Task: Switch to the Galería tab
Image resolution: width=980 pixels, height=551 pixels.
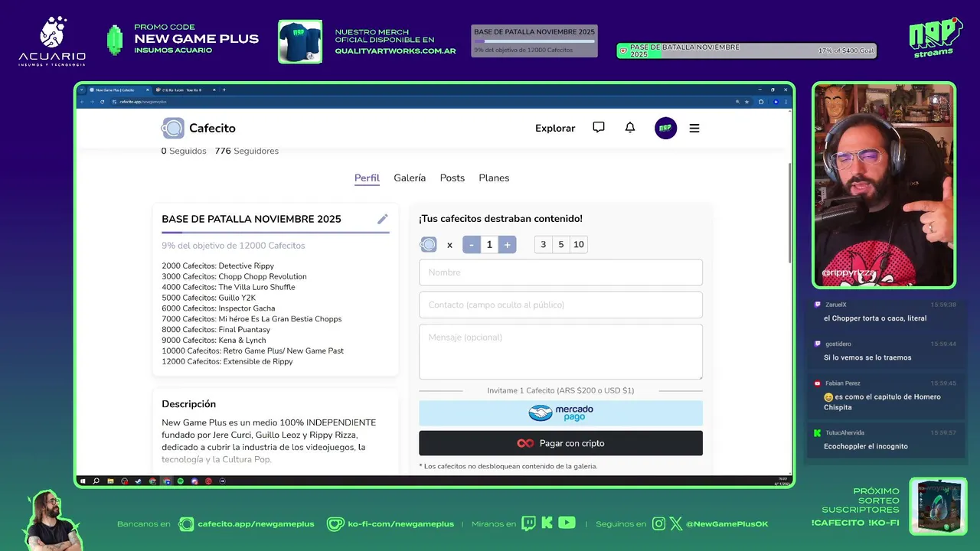Action: coord(410,178)
